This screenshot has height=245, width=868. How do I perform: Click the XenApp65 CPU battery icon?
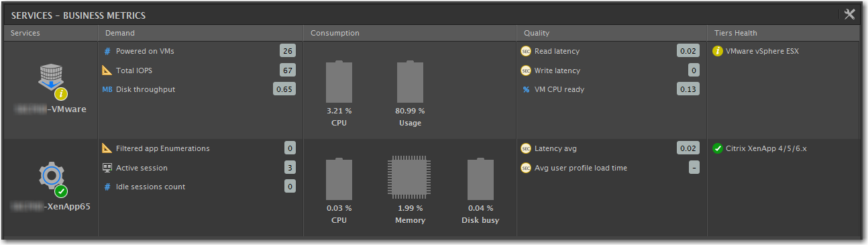pyautogui.click(x=339, y=179)
